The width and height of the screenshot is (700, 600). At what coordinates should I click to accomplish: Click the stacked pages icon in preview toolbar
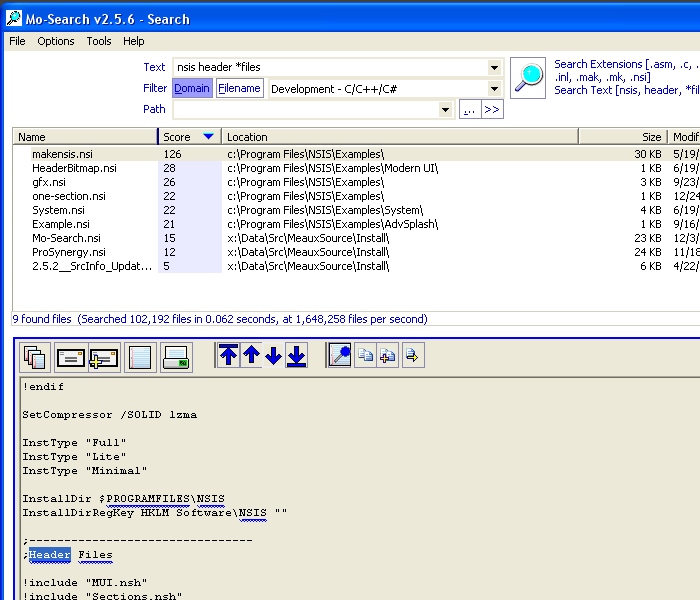pyautogui.click(x=36, y=357)
